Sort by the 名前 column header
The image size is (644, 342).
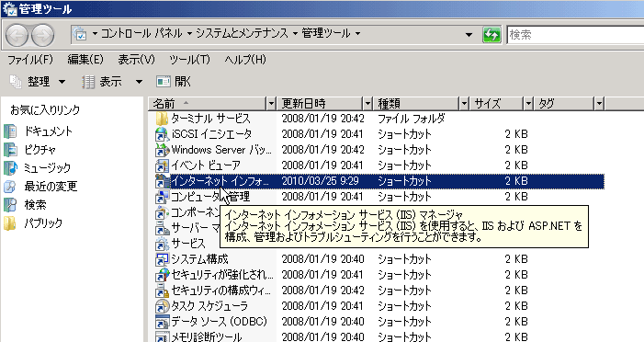(x=208, y=104)
